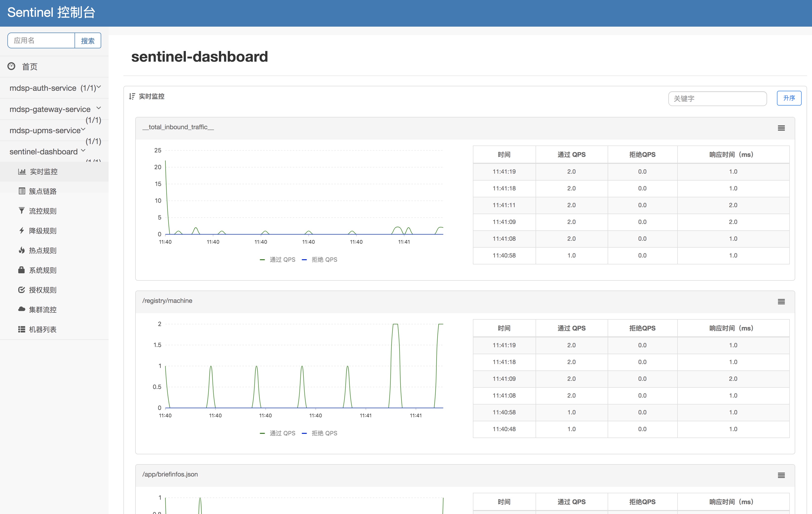The image size is (812, 514).
Task: Collapse sentinel-dashboard app chevron
Action: 83,150
